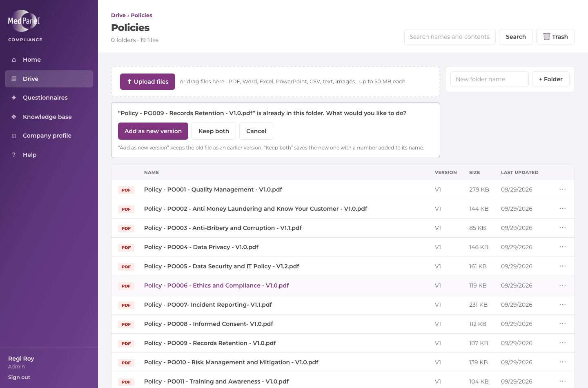Click the Company profile icon

[14, 136]
